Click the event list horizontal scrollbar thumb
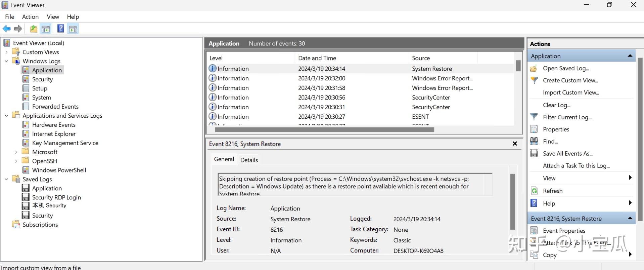This screenshot has height=270, width=644. [x=324, y=129]
